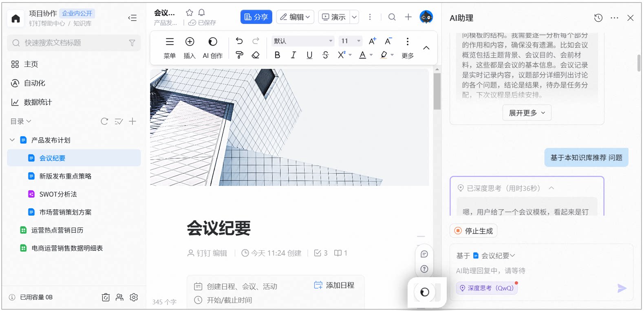Click the format painter icon
This screenshot has height=311, width=644.
(240, 55)
